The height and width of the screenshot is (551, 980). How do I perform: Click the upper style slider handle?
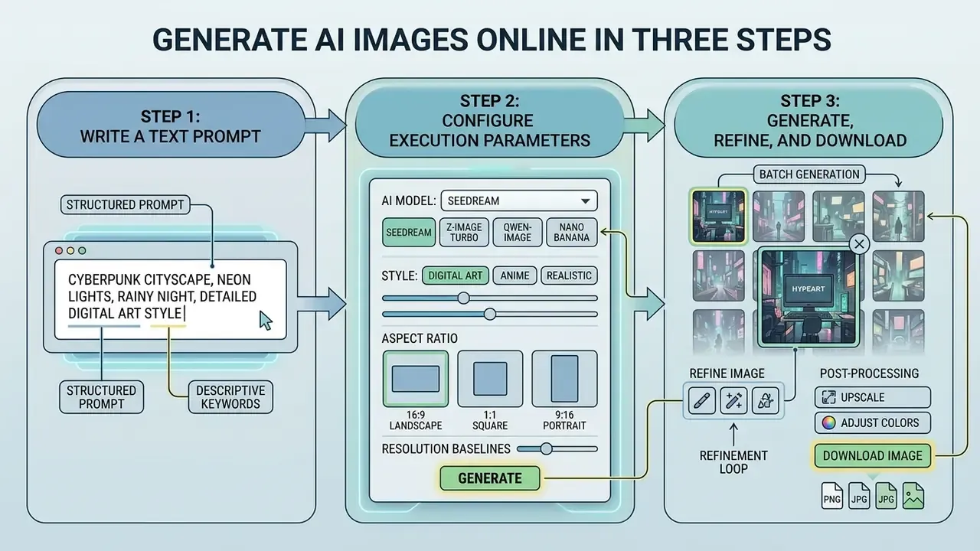click(x=462, y=298)
